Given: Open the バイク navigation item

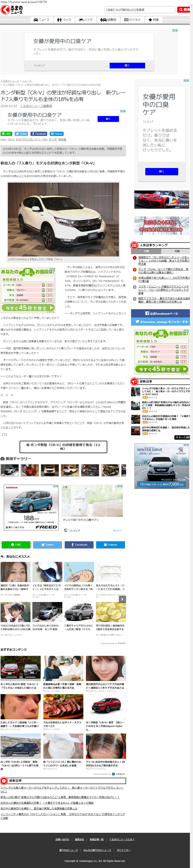Looking at the screenshot, I should click(x=85, y=20).
